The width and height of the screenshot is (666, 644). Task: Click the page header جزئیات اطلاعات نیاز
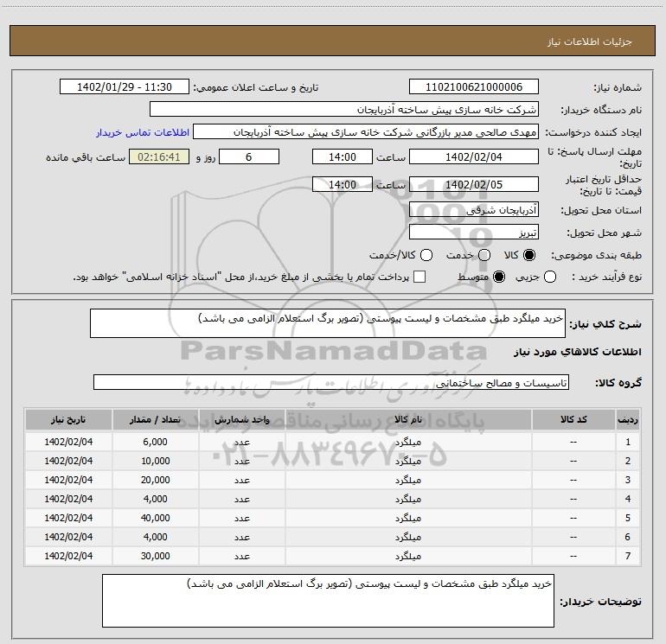pos(590,41)
